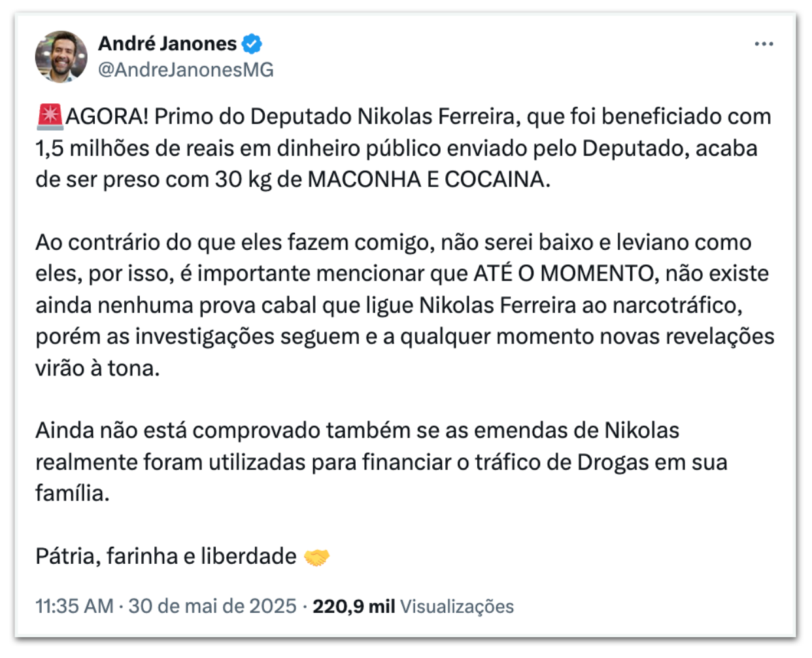Viewport: 812px width, 658px height.
Task: Click André Janones' profile avatar photo
Action: point(61,56)
